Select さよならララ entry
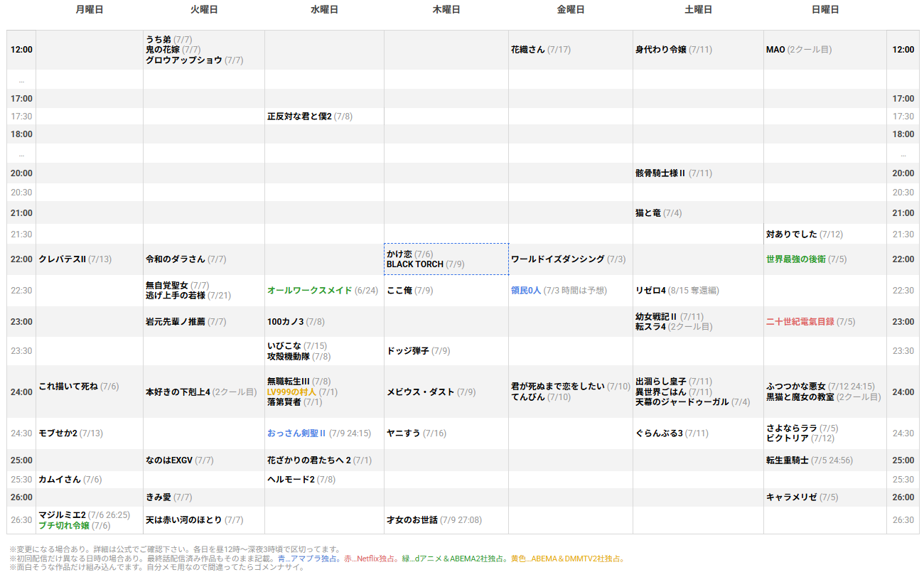The image size is (924, 577). coord(792,428)
